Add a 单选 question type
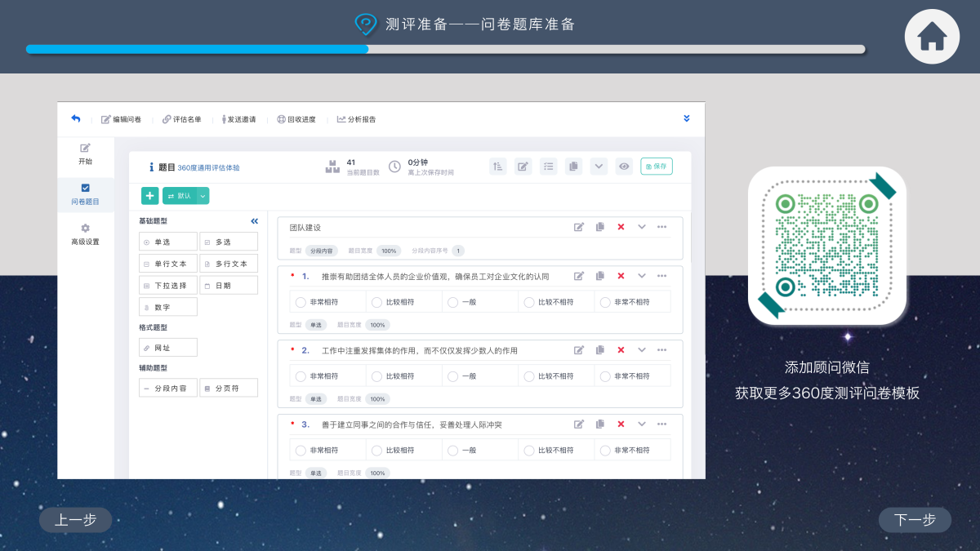This screenshot has height=551, width=980. point(168,242)
